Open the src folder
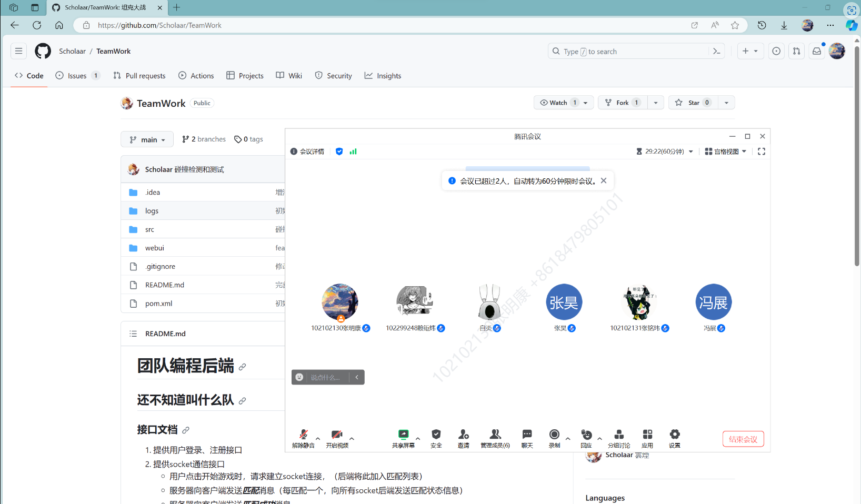The image size is (861, 504). point(150,229)
